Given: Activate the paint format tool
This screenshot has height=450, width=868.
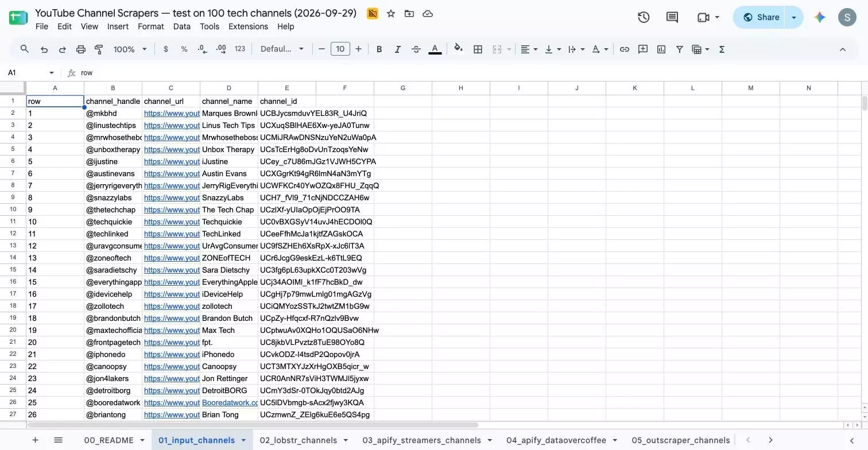Looking at the screenshot, I should [x=99, y=49].
